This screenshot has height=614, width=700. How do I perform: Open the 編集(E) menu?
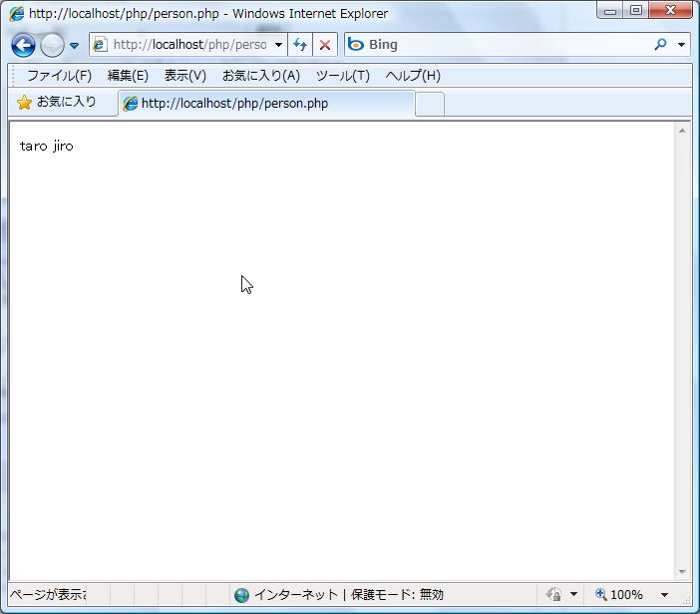tap(128, 76)
